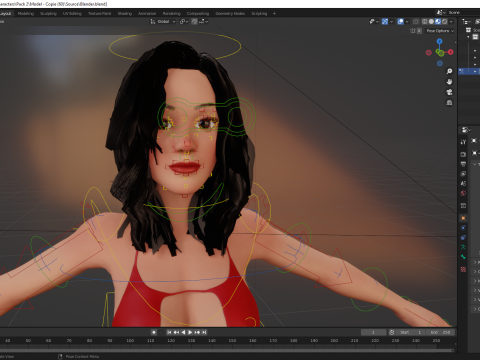Toggle the preview range clock icon
480x360 pixels.
(x=392, y=332)
